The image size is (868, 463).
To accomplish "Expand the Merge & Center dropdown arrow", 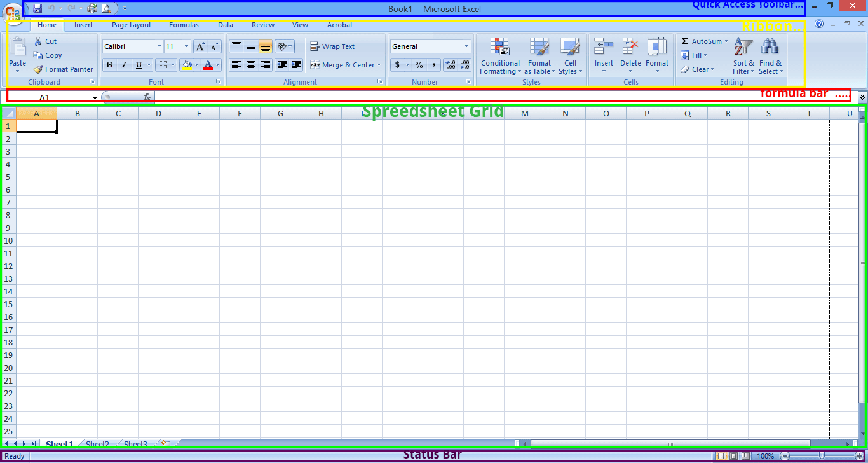I will coord(379,65).
